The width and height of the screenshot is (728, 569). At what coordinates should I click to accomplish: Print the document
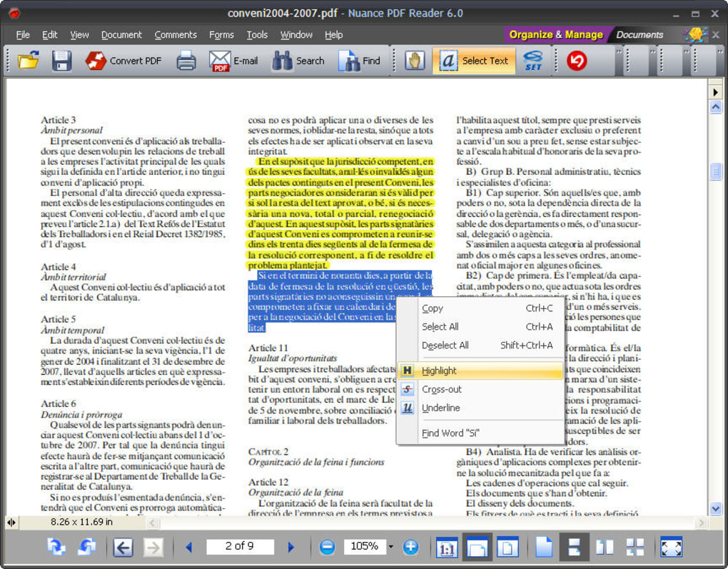tap(185, 61)
